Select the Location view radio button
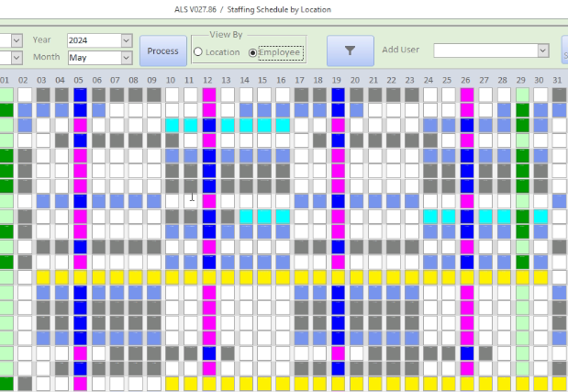Image resolution: width=568 pixels, height=392 pixels. click(198, 53)
